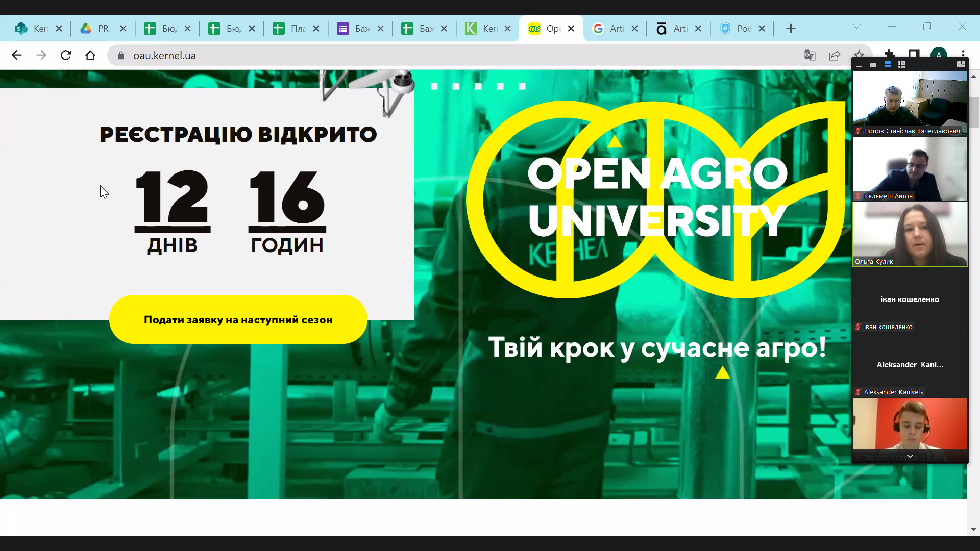Close the Pov tab
The height and width of the screenshot is (551, 980).
[x=762, y=29]
